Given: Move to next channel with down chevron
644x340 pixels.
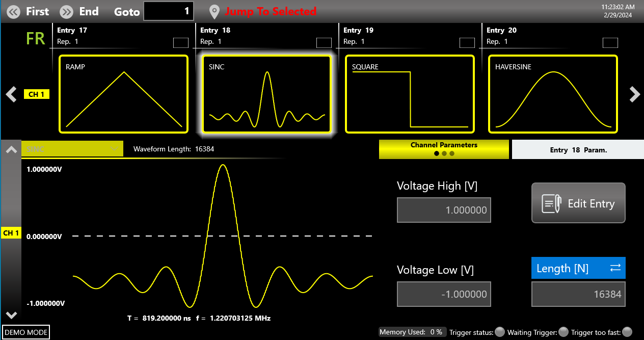Looking at the screenshot, I should [11, 315].
